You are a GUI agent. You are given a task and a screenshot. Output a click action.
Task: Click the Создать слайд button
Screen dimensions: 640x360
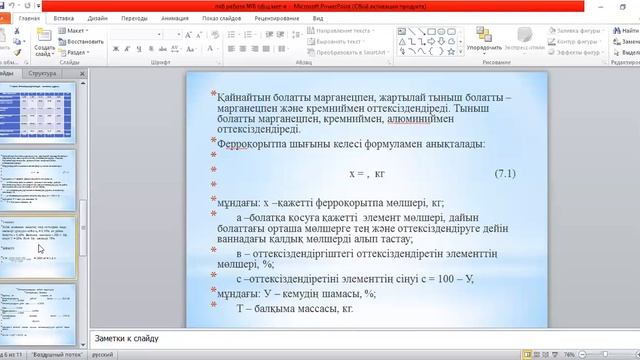coord(44,42)
